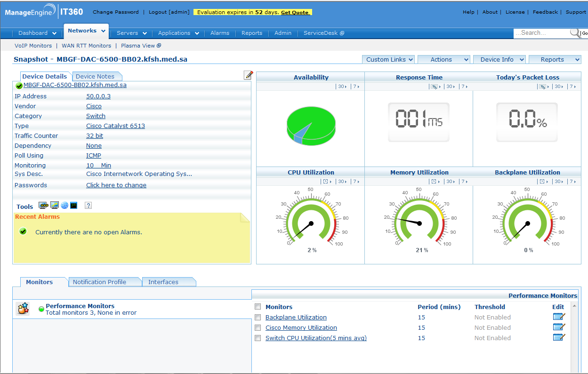Viewport: 588px width, 374px height.
Task: Open the Actions dropdown
Action: [443, 59]
